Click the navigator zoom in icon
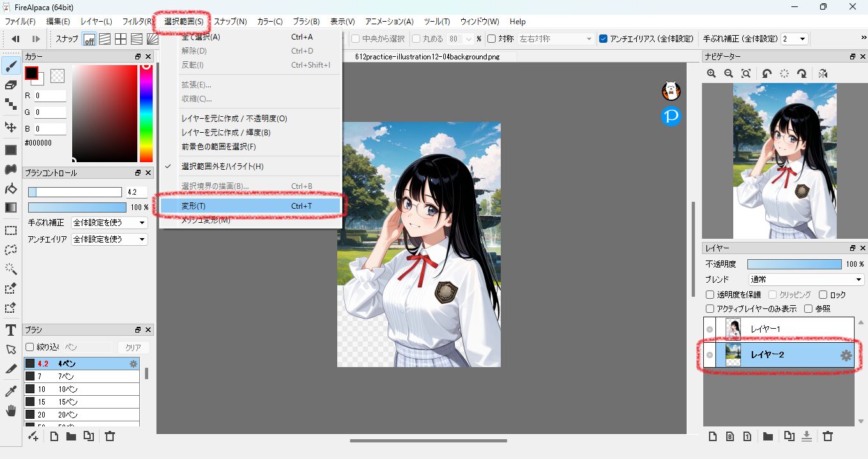This screenshot has height=459, width=868. point(711,73)
